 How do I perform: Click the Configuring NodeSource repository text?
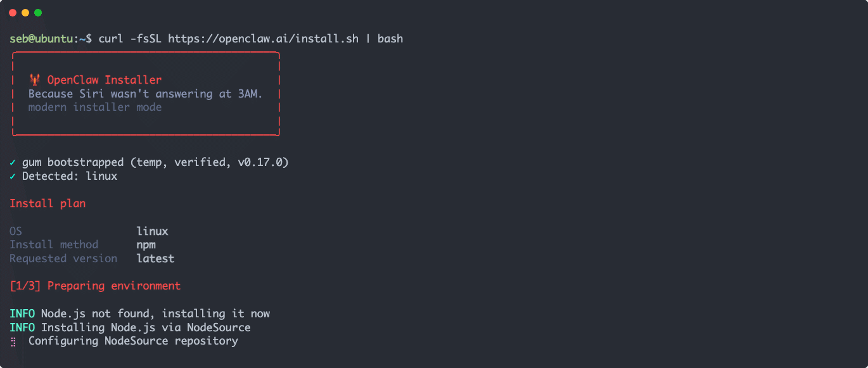(133, 341)
